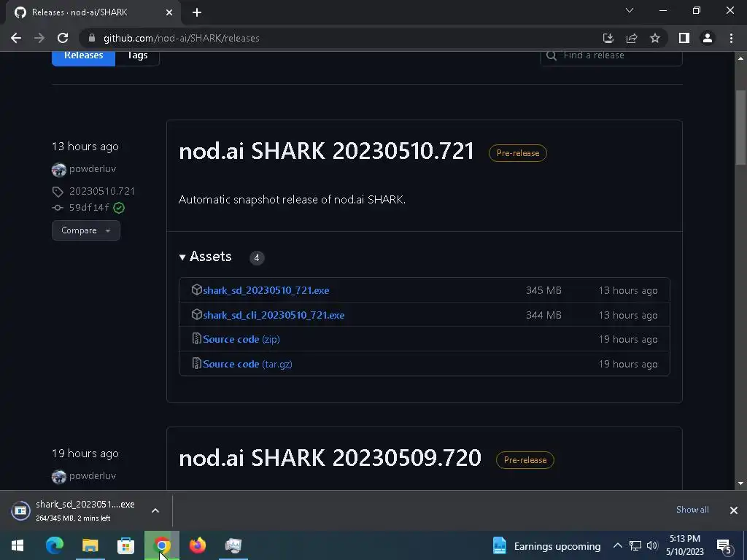Screen dimensions: 747x560
Task: Open the Earnings upcoming news widget
Action: click(546, 545)
